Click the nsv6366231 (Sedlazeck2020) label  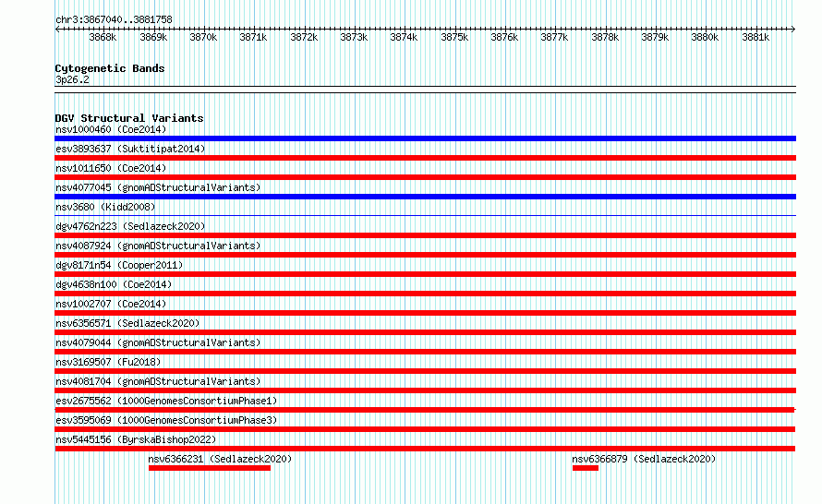[220, 459]
